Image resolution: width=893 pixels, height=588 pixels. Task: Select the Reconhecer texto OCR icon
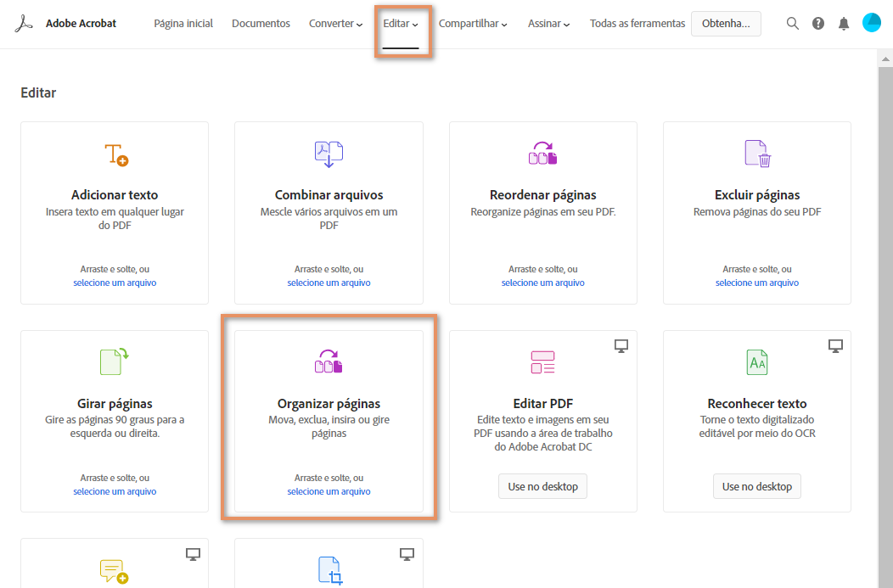[x=756, y=361]
